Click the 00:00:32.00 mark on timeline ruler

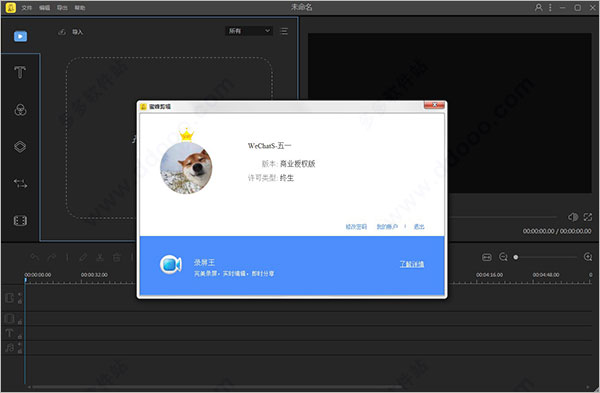point(94,275)
